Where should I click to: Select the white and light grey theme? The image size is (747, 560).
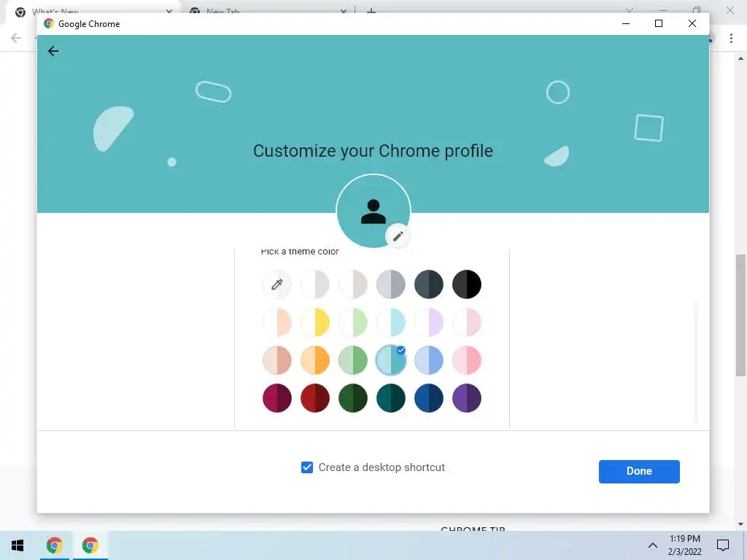(x=315, y=284)
